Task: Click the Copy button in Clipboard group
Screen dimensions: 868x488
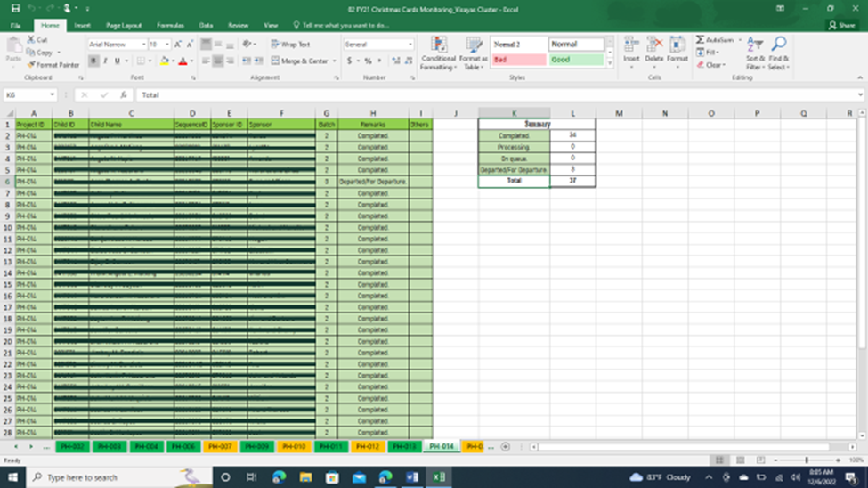Action: coord(40,52)
